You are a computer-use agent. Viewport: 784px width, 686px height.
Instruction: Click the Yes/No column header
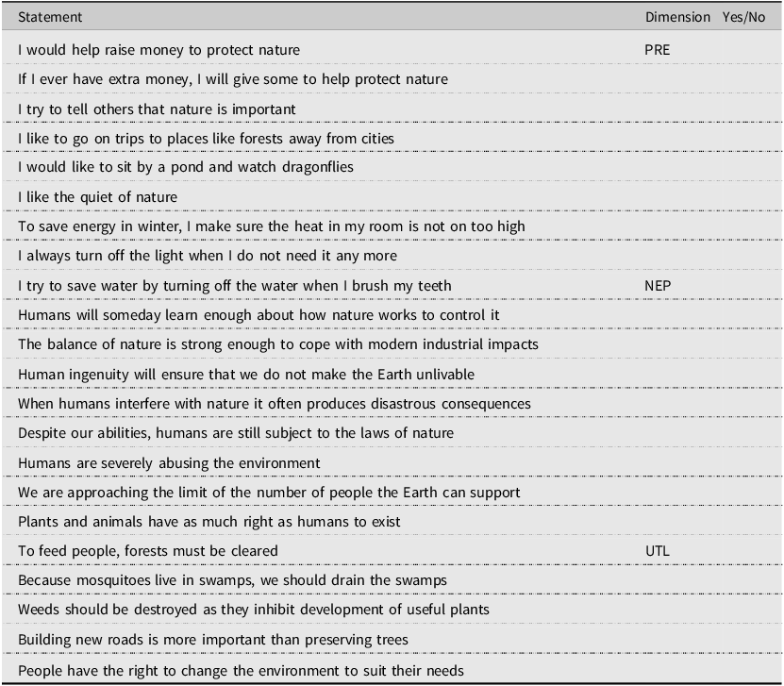coord(743,17)
